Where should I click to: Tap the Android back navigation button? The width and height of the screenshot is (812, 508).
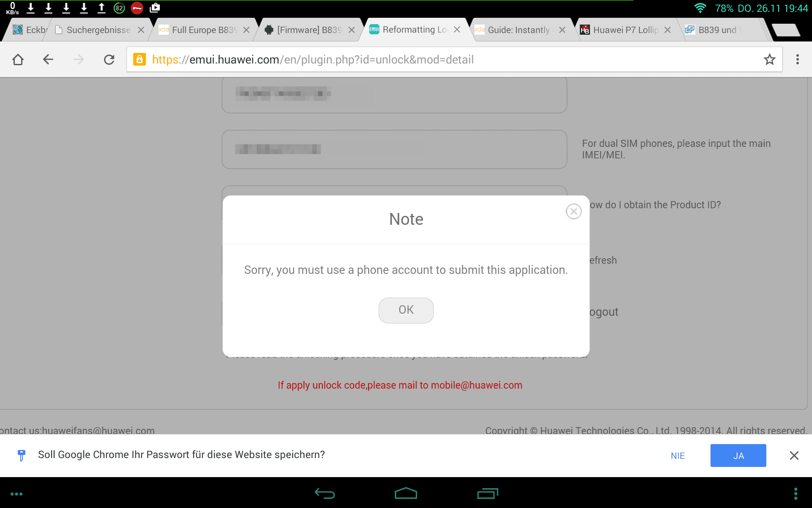pos(325,493)
